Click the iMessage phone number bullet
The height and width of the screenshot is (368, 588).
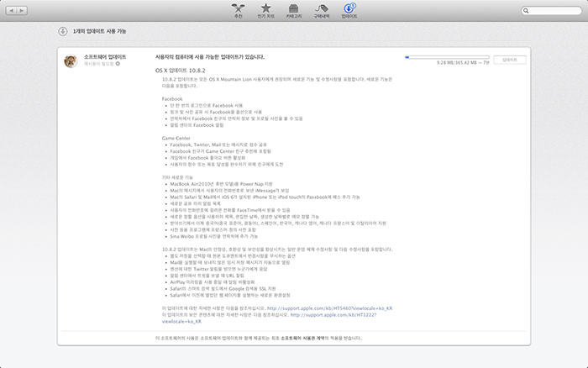tap(229, 191)
